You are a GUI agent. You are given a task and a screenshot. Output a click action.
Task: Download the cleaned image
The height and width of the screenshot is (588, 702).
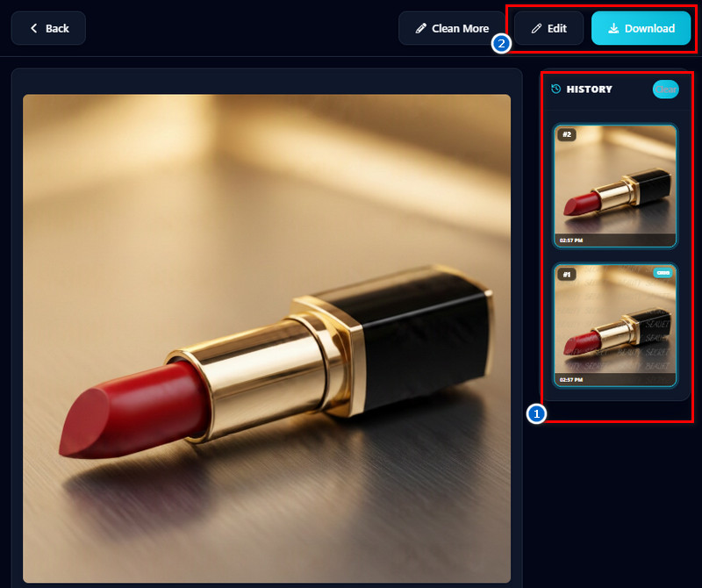click(641, 28)
